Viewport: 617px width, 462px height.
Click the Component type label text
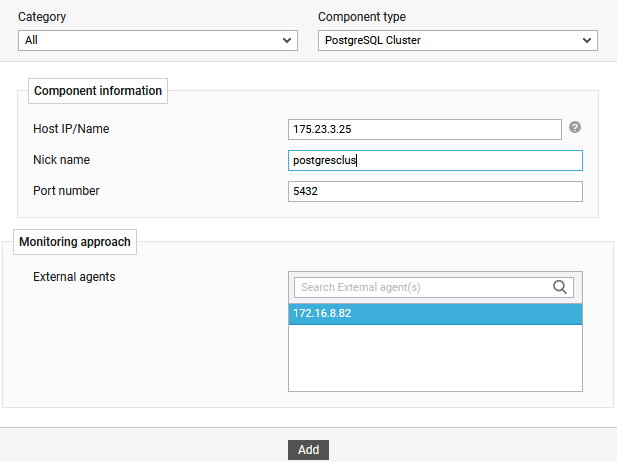click(361, 17)
